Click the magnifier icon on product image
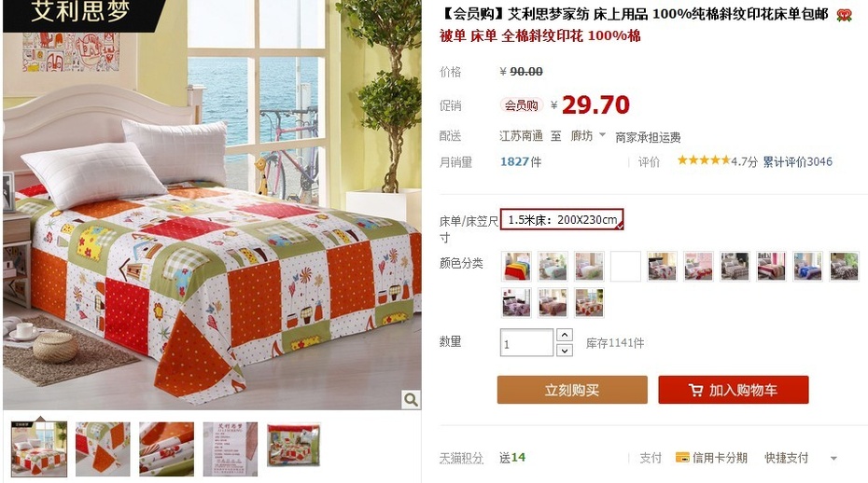Image resolution: width=868 pixels, height=483 pixels. pos(410,399)
